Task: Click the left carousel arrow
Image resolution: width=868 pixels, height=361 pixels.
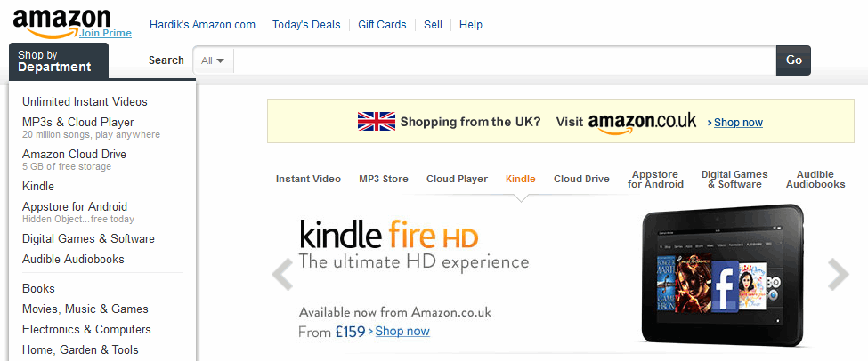Action: pos(282,275)
